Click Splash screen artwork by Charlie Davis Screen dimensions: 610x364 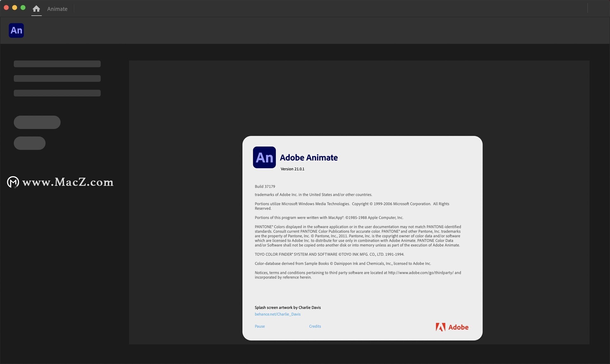[288, 308]
